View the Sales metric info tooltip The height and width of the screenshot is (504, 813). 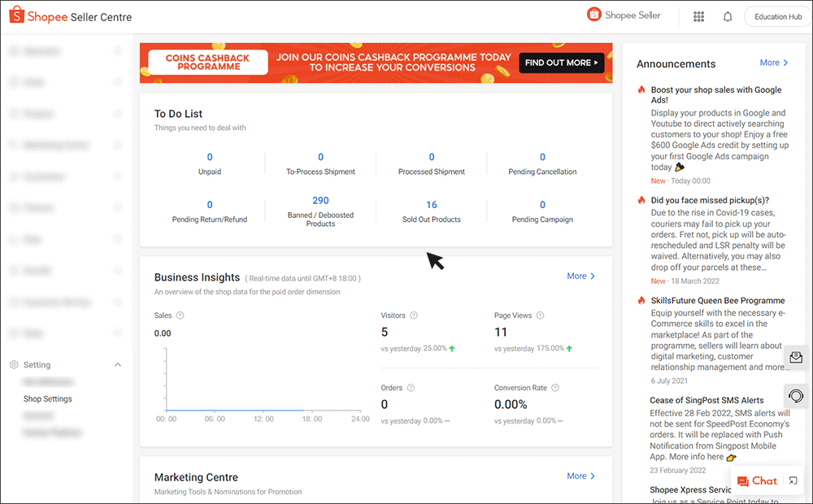tap(180, 315)
